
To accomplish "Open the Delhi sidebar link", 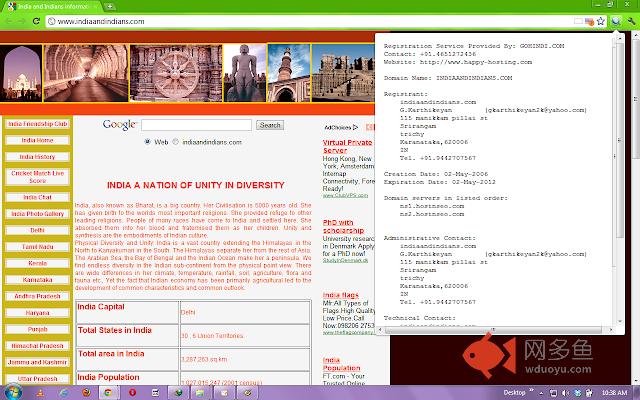I will click(38, 230).
